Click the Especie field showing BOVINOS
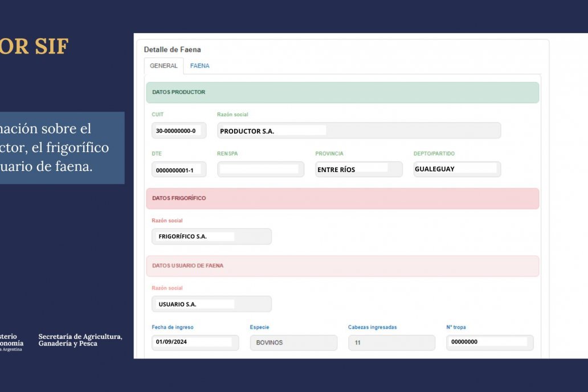 (x=293, y=342)
